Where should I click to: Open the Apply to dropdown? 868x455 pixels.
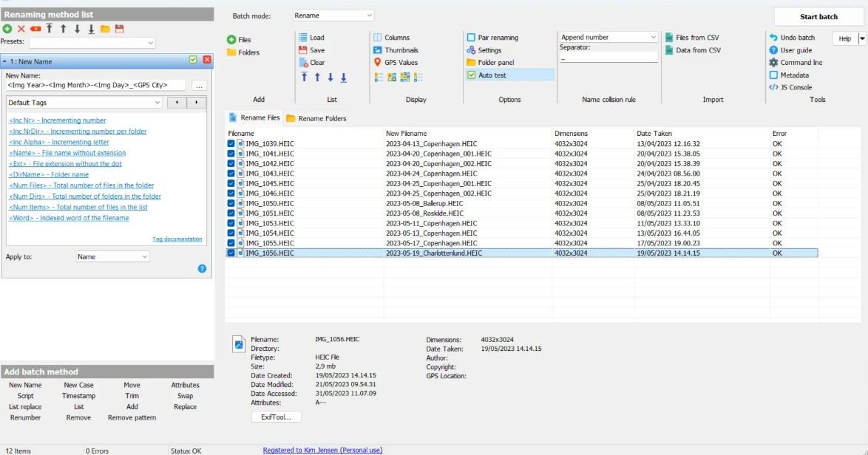tap(112, 257)
